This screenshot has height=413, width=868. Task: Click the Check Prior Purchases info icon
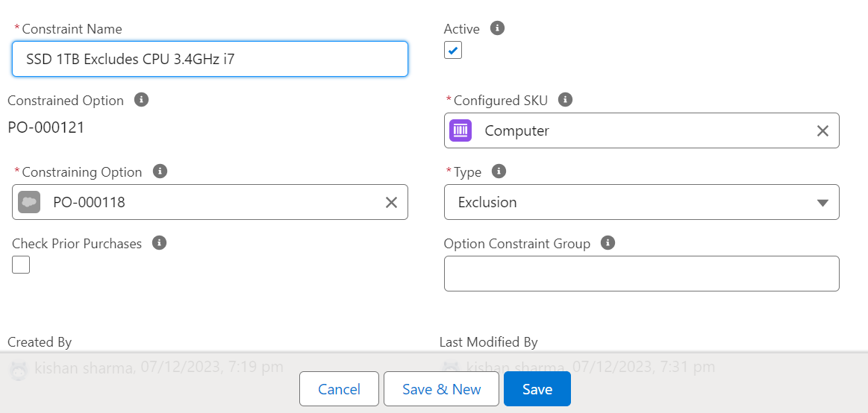pyautogui.click(x=159, y=243)
